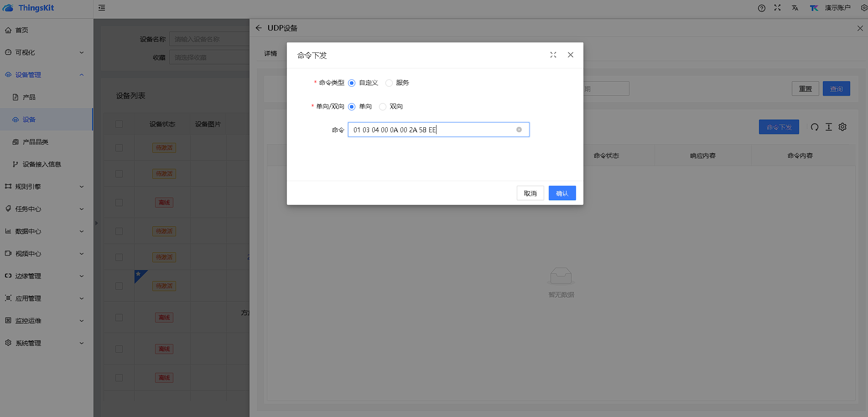Go back using the UDP设备 arrow

tap(259, 28)
